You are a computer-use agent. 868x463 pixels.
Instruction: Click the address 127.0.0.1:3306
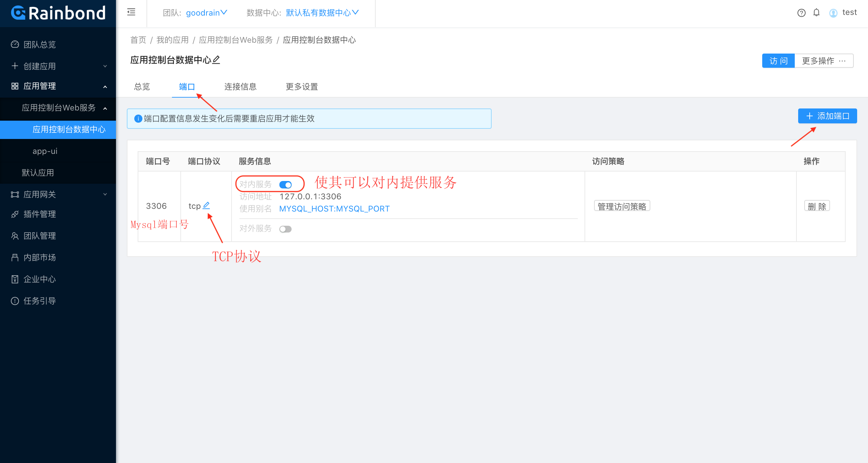[310, 197]
